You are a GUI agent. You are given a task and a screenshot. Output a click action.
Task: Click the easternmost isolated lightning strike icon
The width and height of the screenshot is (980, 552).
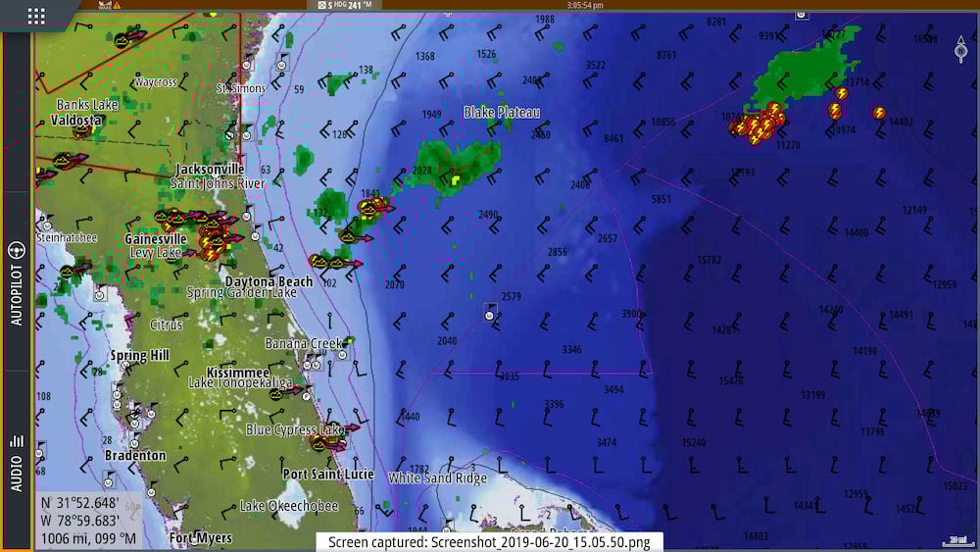click(879, 113)
